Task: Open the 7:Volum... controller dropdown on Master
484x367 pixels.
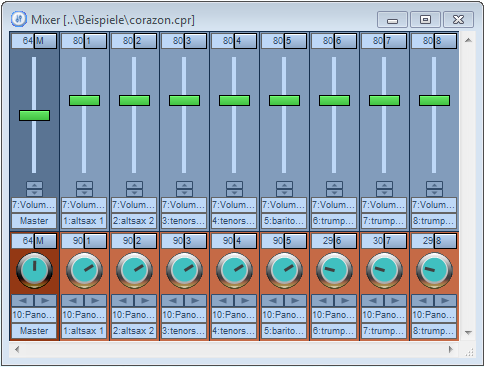Action: click(34, 205)
